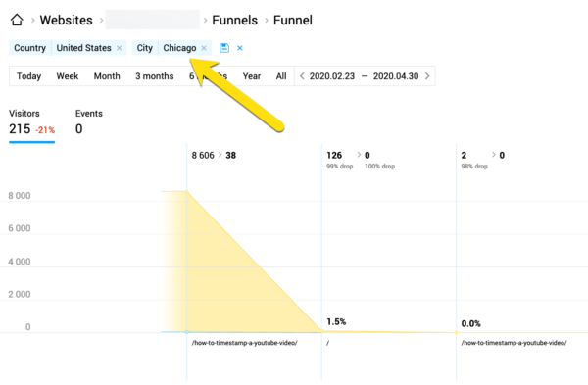Go to the home icon in breadcrumb
Image resolution: width=588 pixels, height=385 pixels.
(17, 20)
